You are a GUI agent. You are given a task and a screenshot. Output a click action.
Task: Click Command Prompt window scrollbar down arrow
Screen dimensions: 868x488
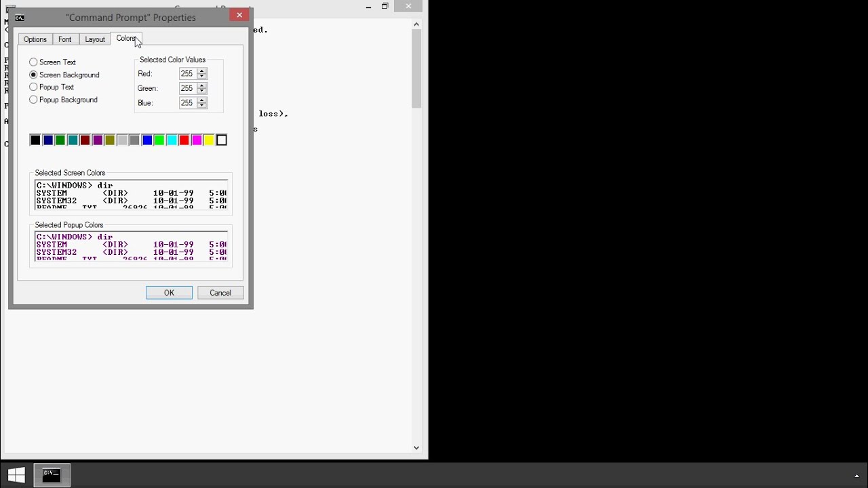tap(416, 448)
